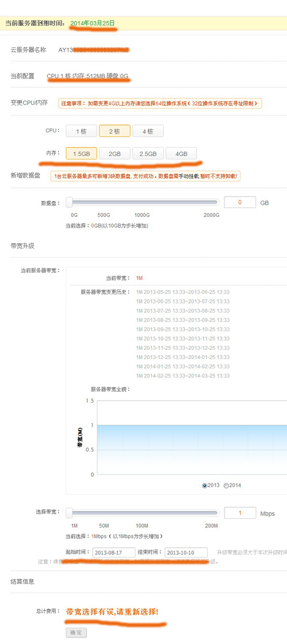Click history row 2013-12-25 13:33~2014-01-25

tap(183, 357)
